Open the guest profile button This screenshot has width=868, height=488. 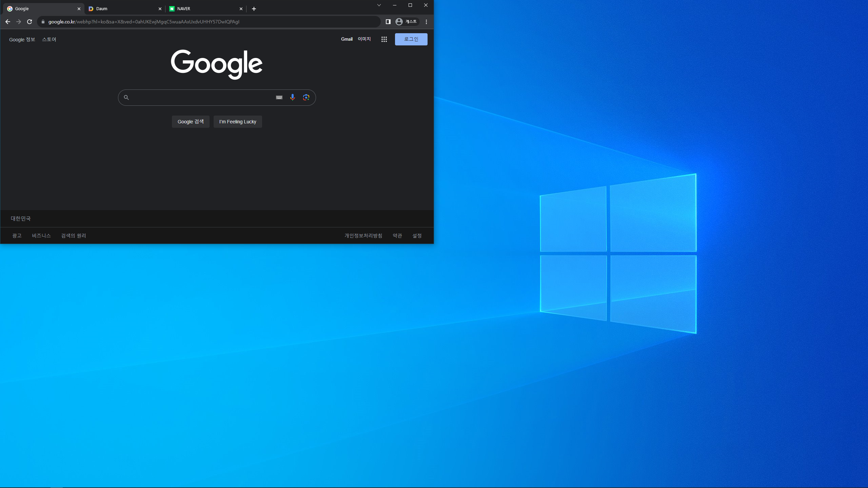tap(407, 22)
